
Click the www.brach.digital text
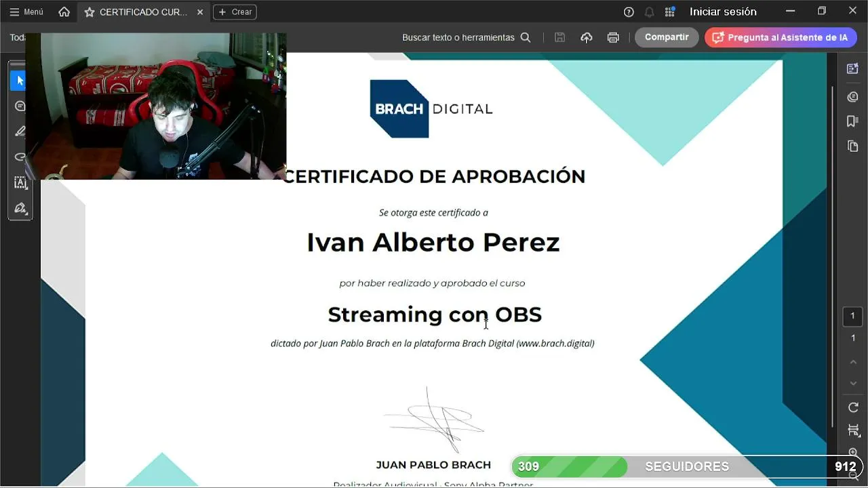556,344
